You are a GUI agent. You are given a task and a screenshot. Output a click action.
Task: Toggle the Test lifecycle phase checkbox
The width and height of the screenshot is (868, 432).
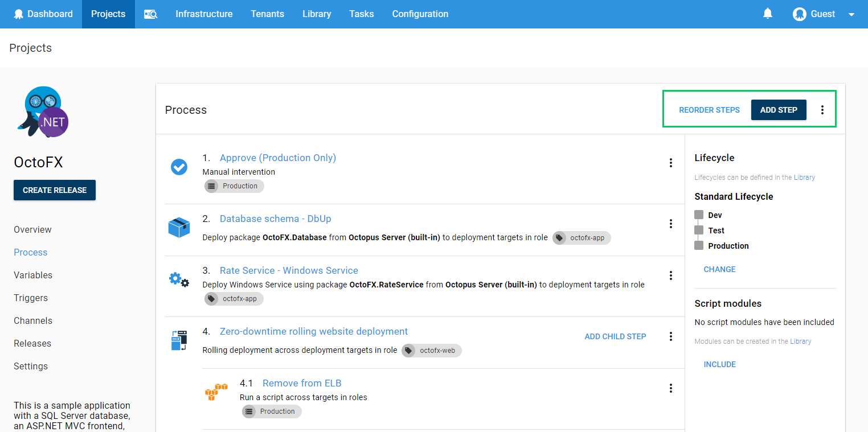[x=699, y=230]
